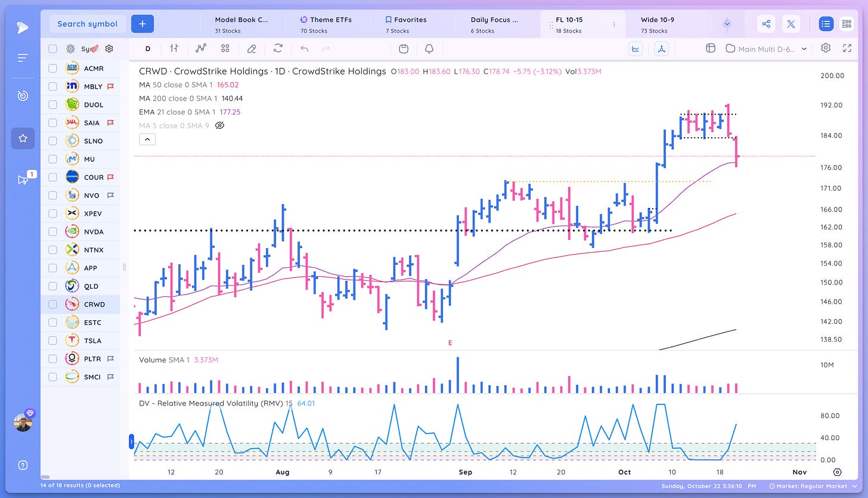This screenshot has height=498, width=868.
Task: Click the fullscreen expand icon
Action: tap(847, 48)
